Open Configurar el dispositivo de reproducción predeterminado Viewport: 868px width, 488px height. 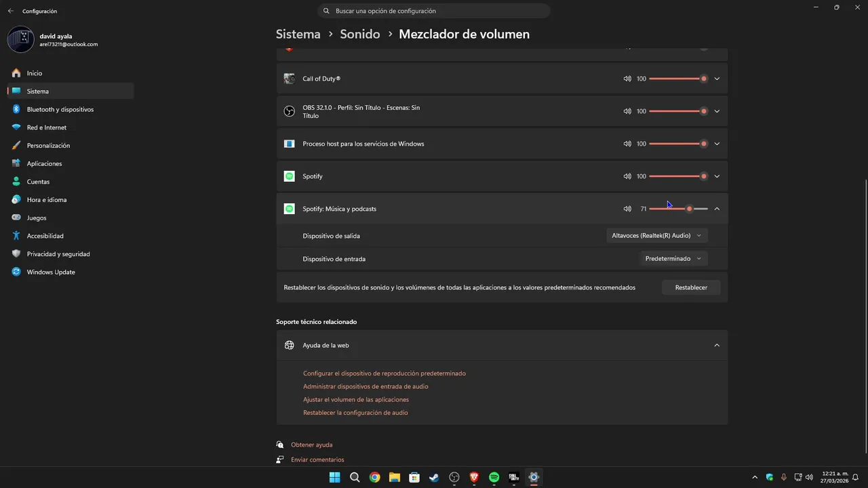coord(384,373)
